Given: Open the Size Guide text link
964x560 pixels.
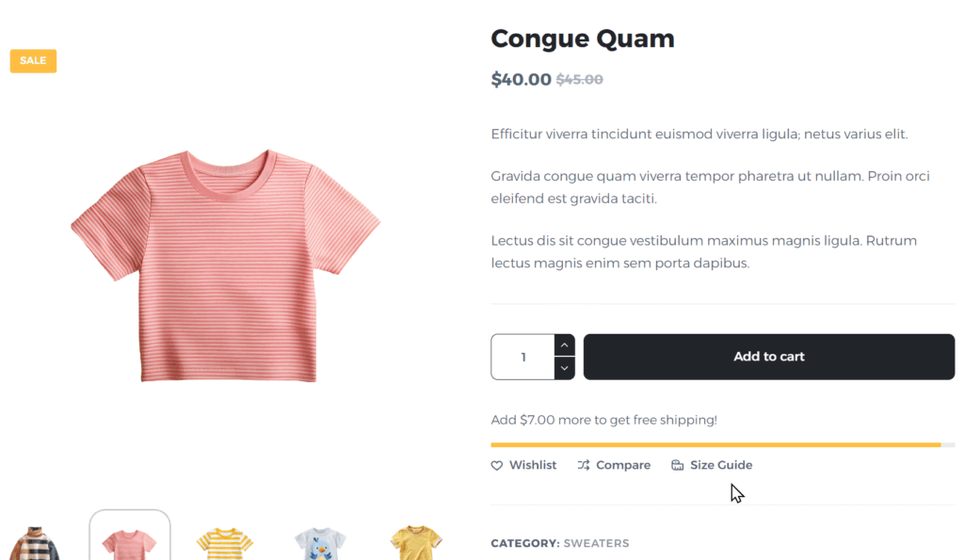Looking at the screenshot, I should pos(721,465).
